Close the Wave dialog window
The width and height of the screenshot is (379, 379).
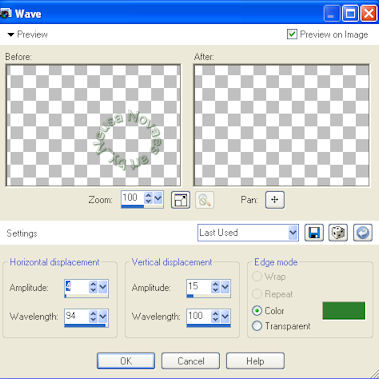click(x=369, y=14)
